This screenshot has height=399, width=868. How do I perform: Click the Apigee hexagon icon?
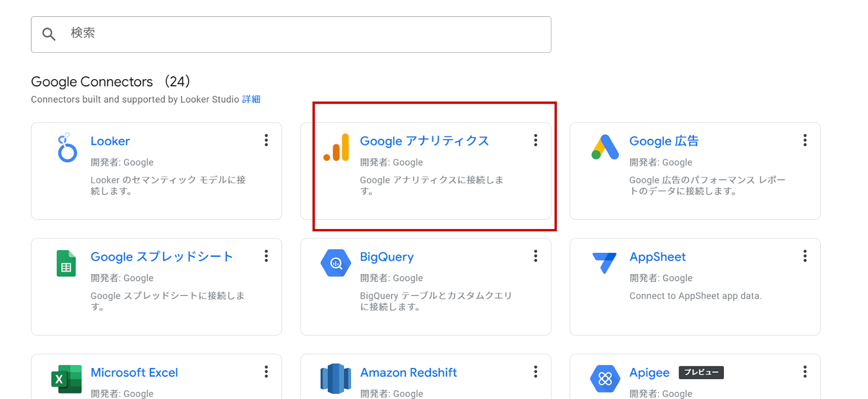[605, 378]
